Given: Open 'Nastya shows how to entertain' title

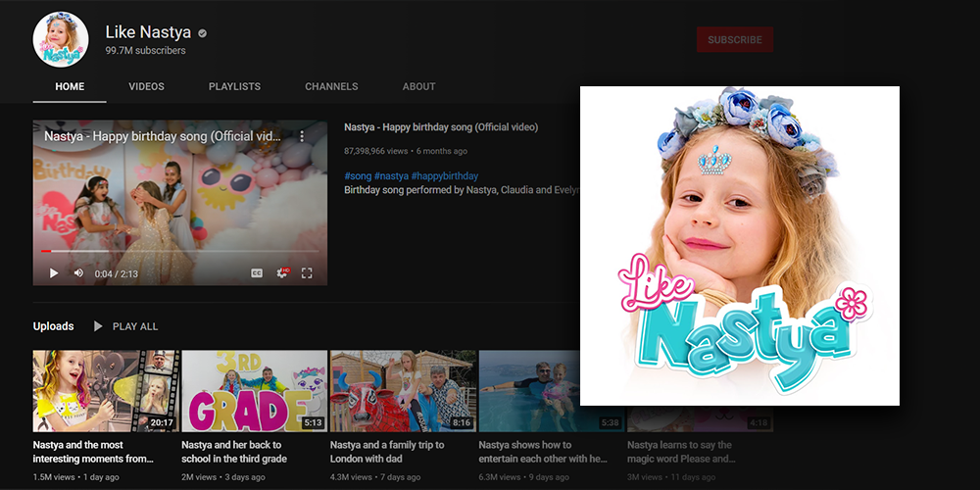Looking at the screenshot, I should (x=543, y=452).
